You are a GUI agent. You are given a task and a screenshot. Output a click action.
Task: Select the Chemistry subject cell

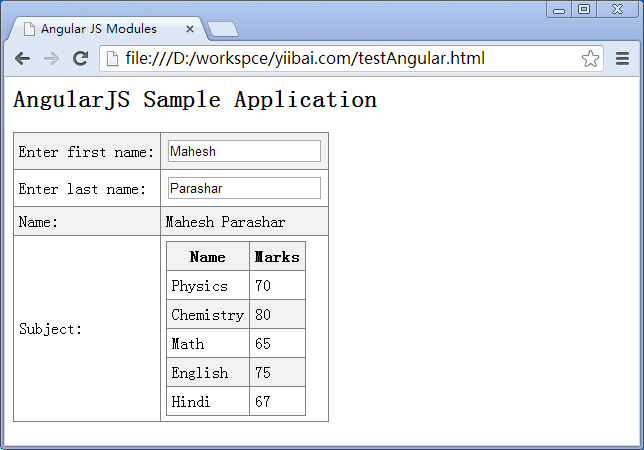pyautogui.click(x=207, y=315)
